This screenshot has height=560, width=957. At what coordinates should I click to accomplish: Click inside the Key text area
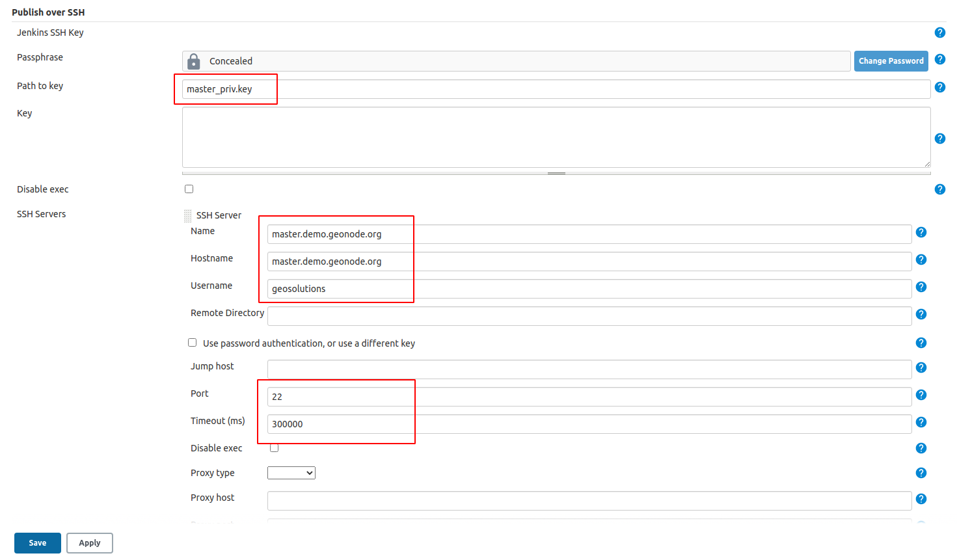coord(556,137)
